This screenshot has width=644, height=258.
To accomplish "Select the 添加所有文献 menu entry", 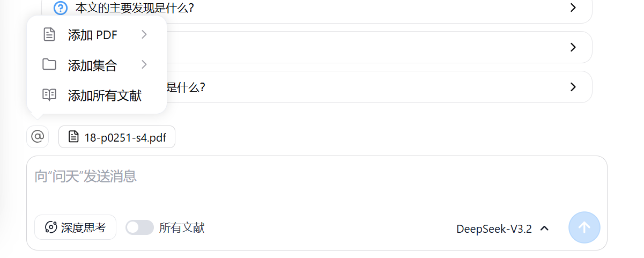I will click(105, 96).
